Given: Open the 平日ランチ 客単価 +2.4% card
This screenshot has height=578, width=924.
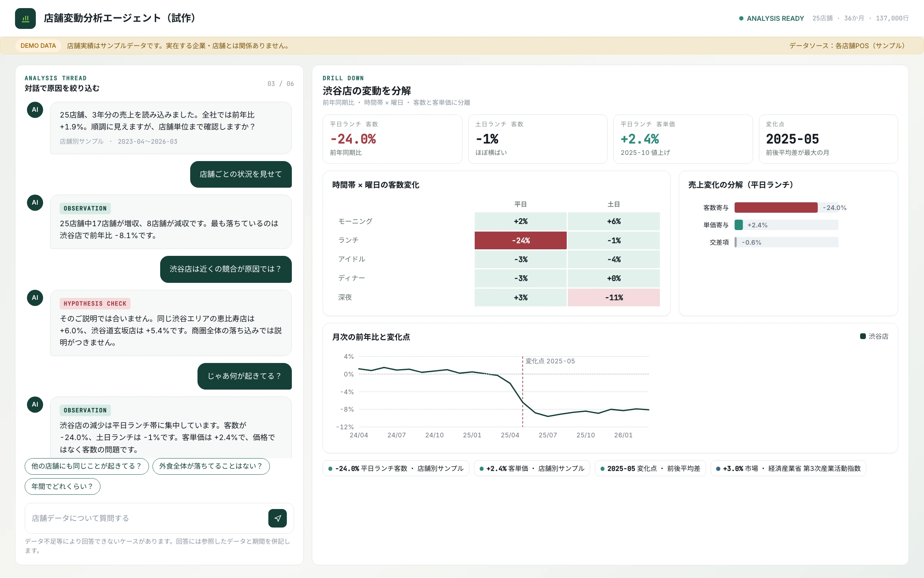Looking at the screenshot, I should point(683,139).
